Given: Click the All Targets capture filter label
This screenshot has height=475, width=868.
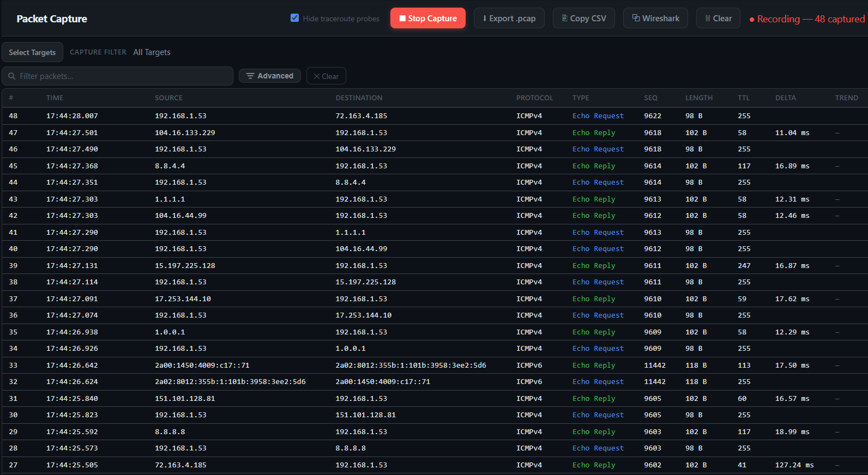Looking at the screenshot, I should [152, 52].
